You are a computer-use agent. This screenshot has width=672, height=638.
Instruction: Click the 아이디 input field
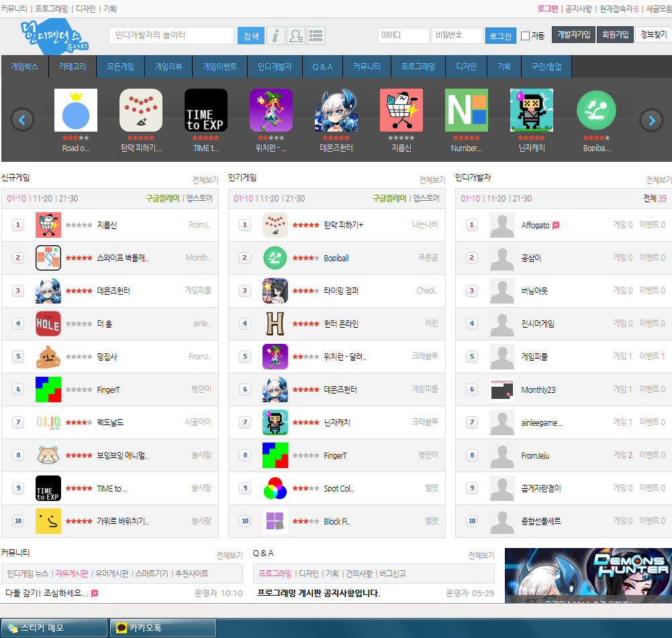(x=403, y=36)
